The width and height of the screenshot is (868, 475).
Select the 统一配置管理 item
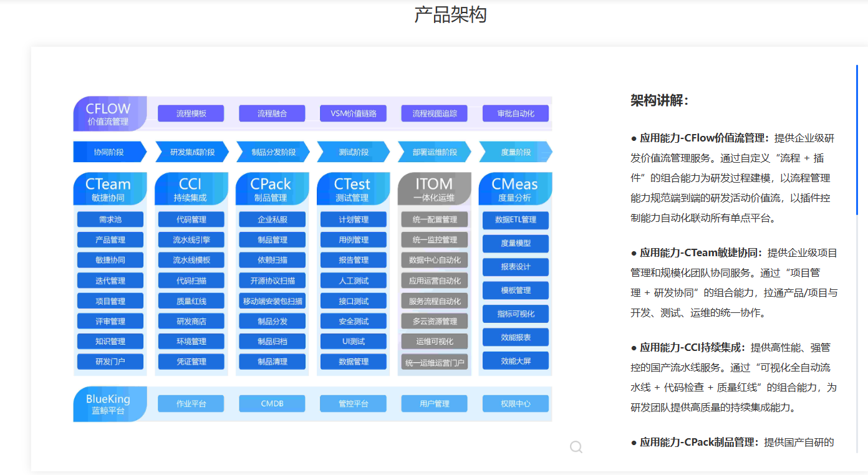click(x=435, y=219)
